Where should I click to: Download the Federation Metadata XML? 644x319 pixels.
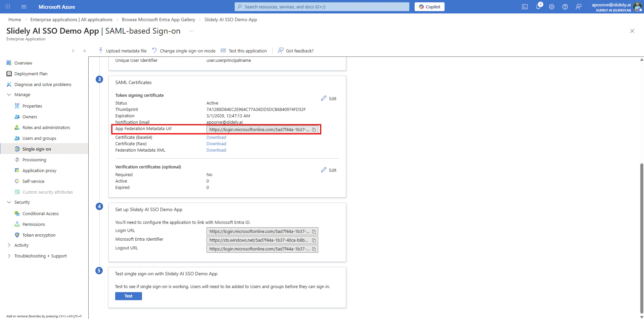point(216,150)
